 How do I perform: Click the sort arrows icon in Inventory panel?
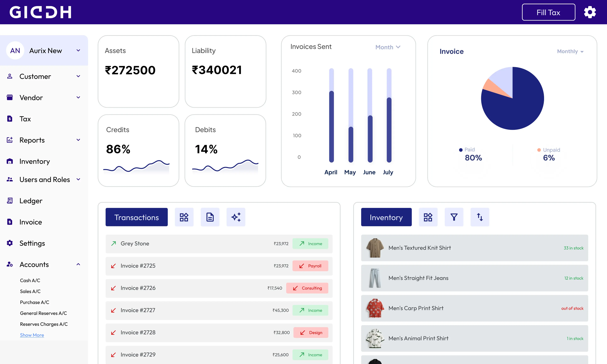[480, 217]
